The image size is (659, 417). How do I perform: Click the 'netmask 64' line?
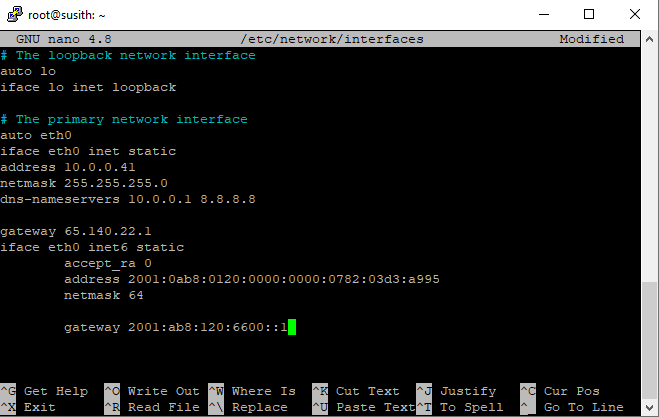[x=104, y=295]
